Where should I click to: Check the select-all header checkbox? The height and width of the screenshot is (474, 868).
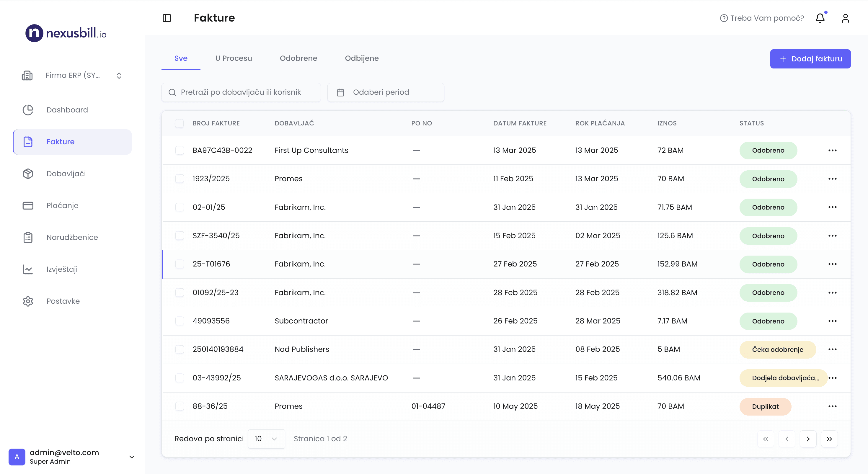179,123
